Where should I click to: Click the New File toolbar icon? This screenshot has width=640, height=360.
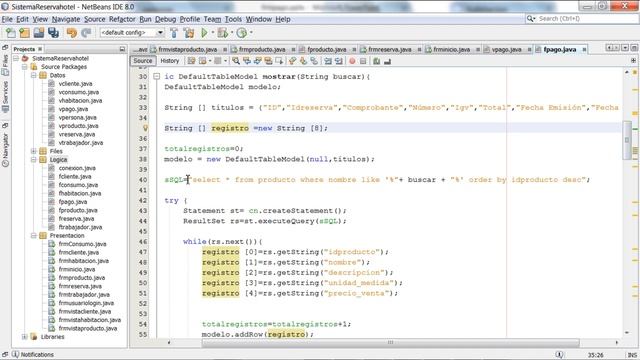(x=10, y=33)
